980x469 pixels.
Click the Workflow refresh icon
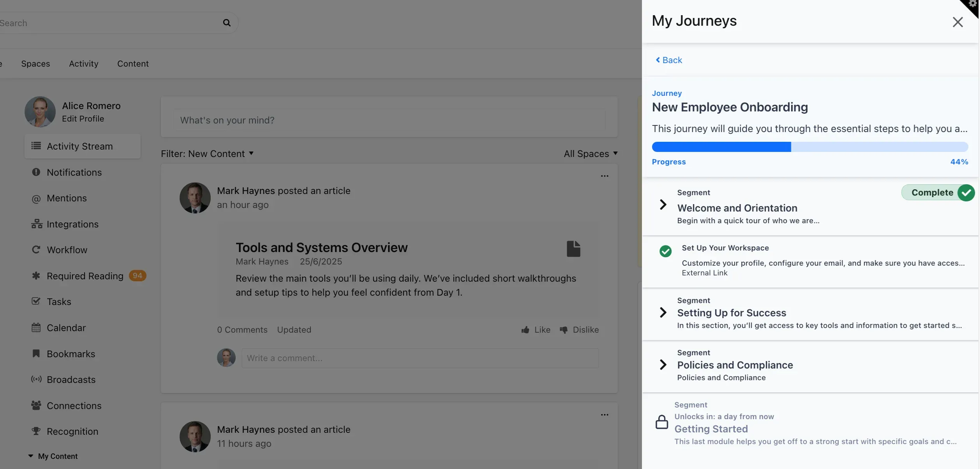click(36, 249)
